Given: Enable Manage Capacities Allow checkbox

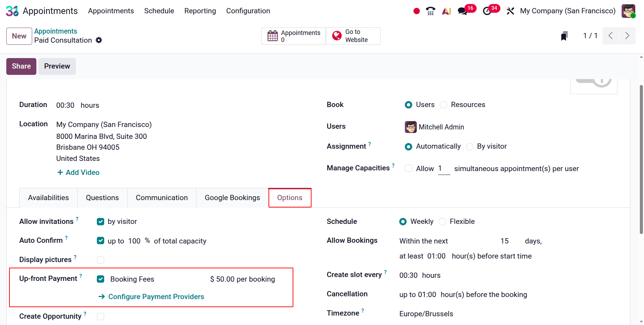Looking at the screenshot, I should point(408,168).
